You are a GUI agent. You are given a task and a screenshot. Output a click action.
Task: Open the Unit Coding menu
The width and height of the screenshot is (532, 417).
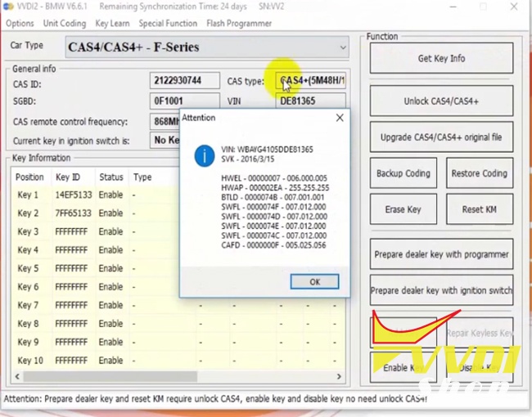(x=65, y=24)
